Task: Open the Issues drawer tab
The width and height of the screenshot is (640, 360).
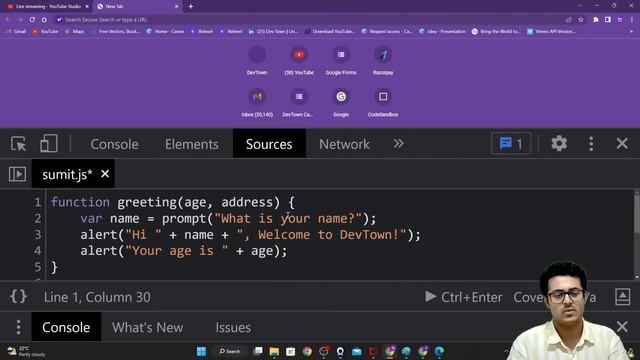Action: 233,327
